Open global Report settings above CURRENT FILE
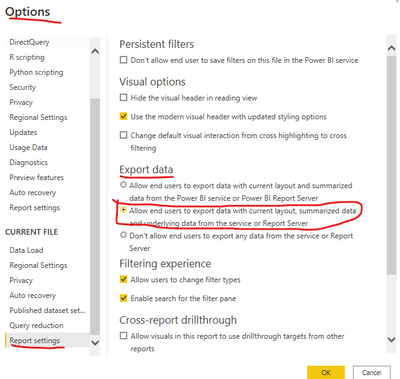The image size is (400, 379). click(x=35, y=208)
